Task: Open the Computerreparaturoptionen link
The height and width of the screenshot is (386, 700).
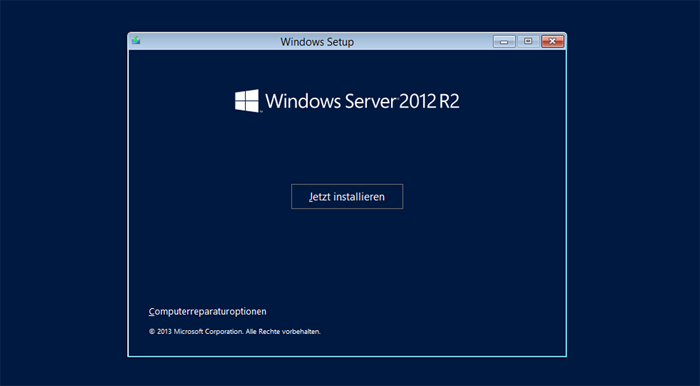Action: click(x=208, y=311)
